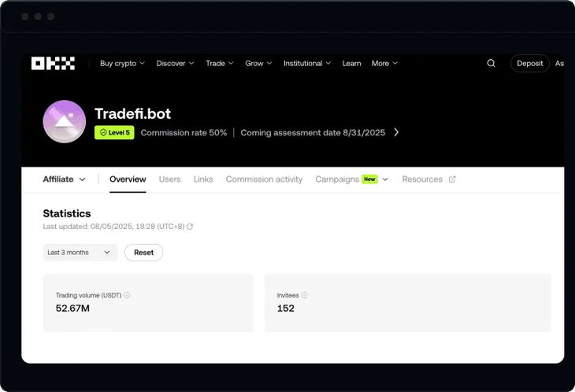Screen dimensions: 575x392
Task: Click the Last updated timestamp text
Action: [113, 227]
